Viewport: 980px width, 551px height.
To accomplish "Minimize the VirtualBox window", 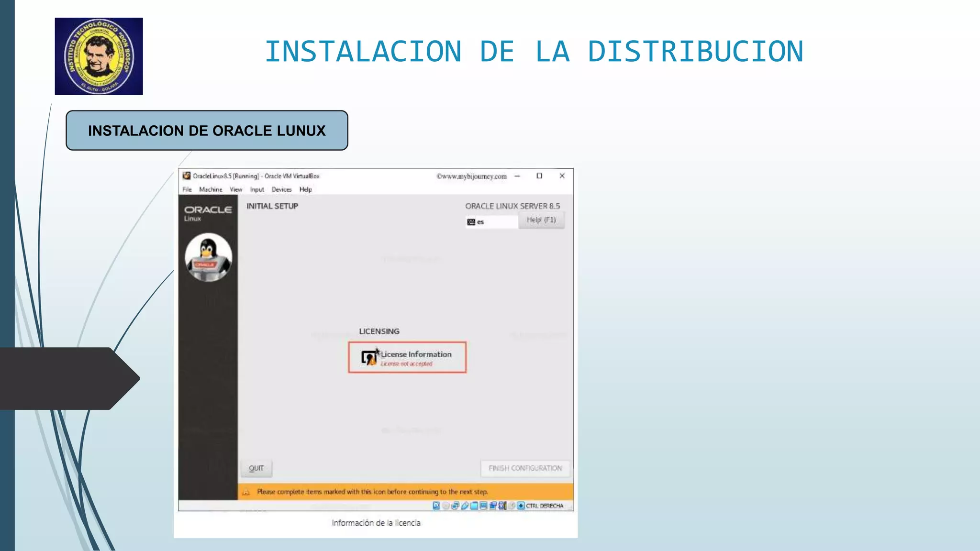I will (x=517, y=176).
